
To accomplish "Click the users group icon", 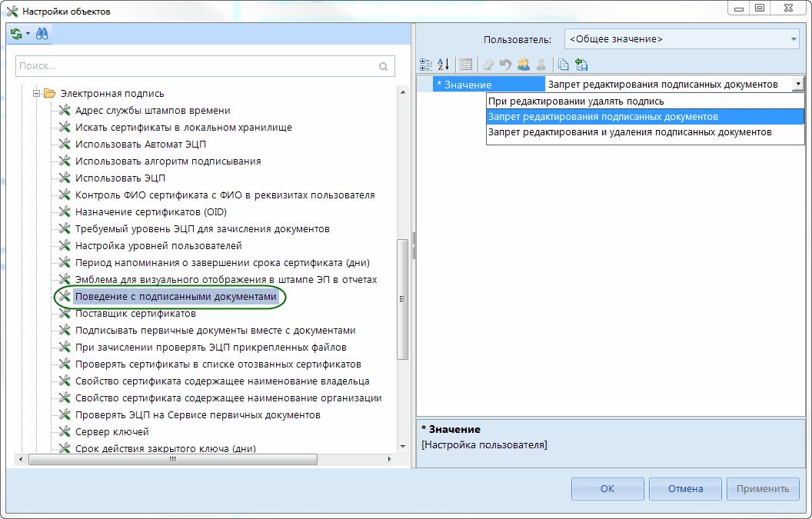I will point(524,65).
